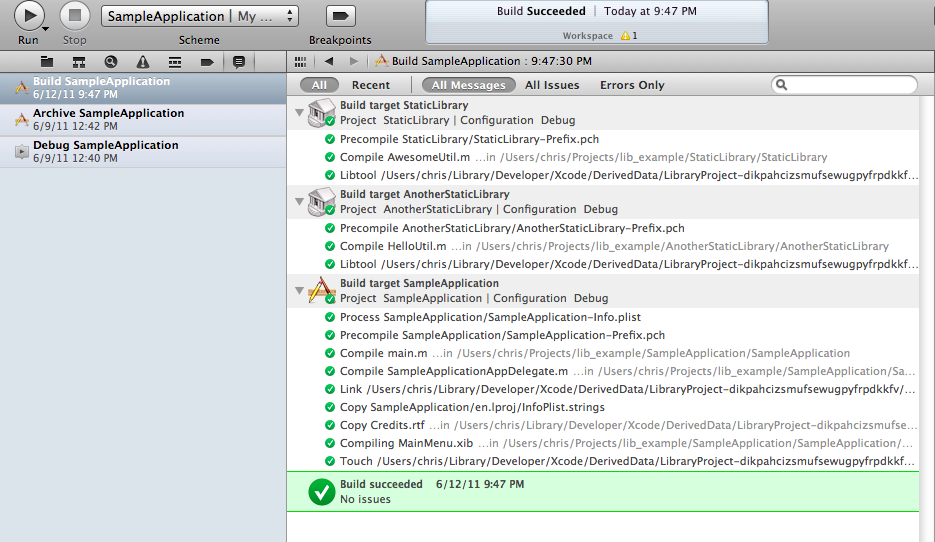This screenshot has height=542, width=935.
Task: Click the Build SampleApplication jump bar item
Action: (484, 61)
